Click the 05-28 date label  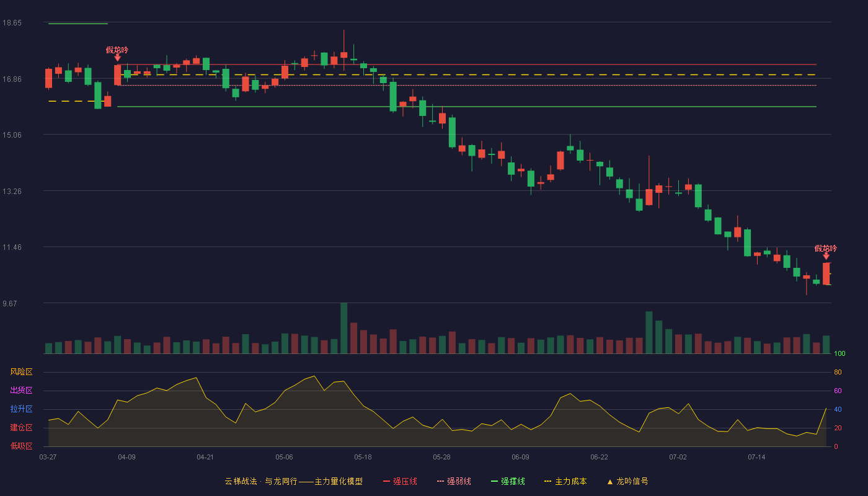pyautogui.click(x=441, y=457)
